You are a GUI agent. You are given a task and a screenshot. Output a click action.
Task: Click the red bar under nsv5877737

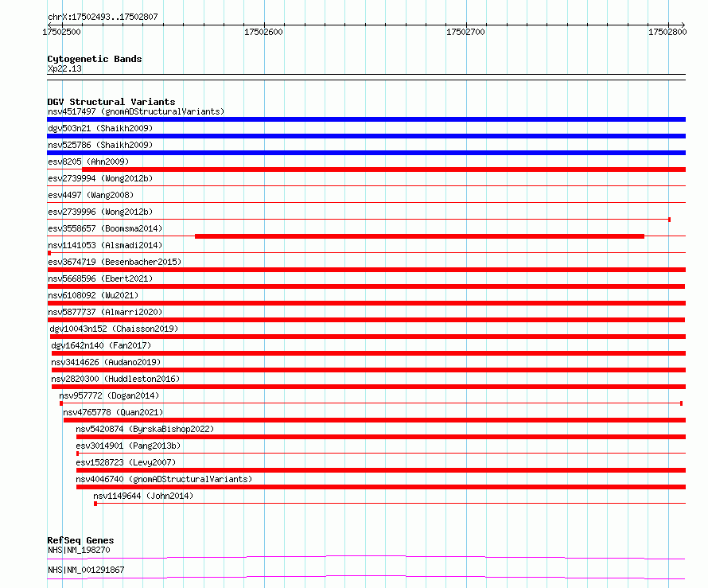pos(366,320)
